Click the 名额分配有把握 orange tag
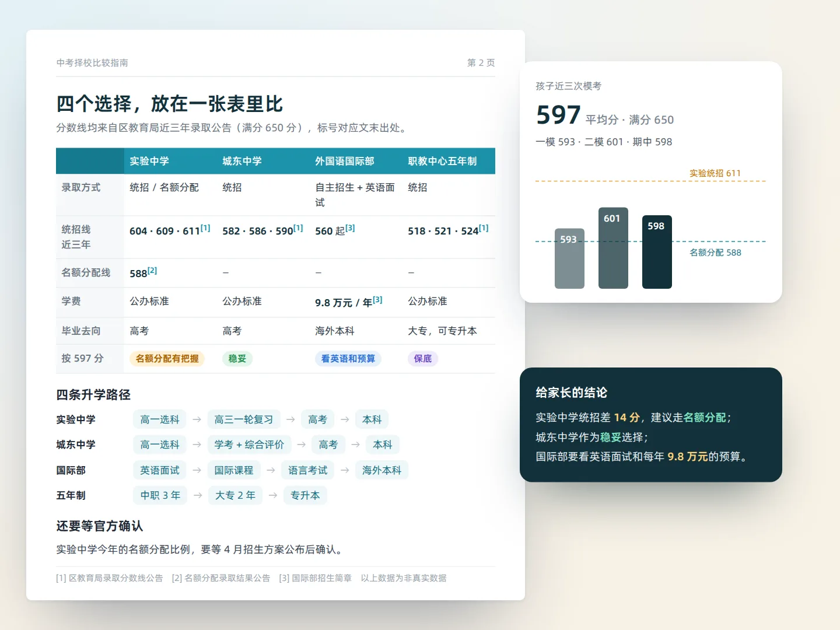 [167, 359]
